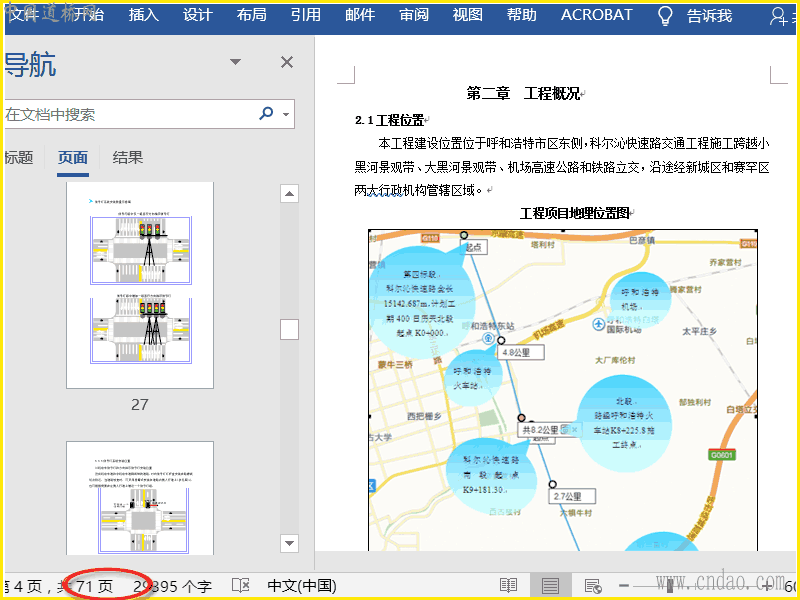Click the share person icon in ribbon
The height and width of the screenshot is (600, 800).
coord(780,16)
